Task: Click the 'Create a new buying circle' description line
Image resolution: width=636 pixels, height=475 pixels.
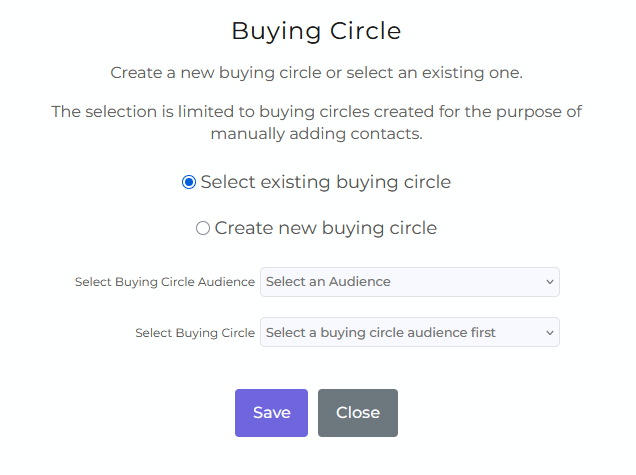Action: click(316, 73)
